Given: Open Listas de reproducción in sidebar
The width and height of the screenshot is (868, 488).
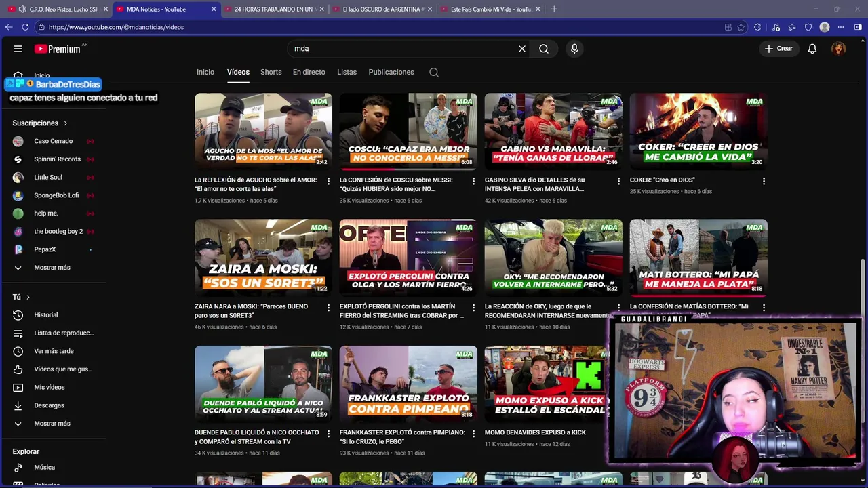Looking at the screenshot, I should point(53,333).
